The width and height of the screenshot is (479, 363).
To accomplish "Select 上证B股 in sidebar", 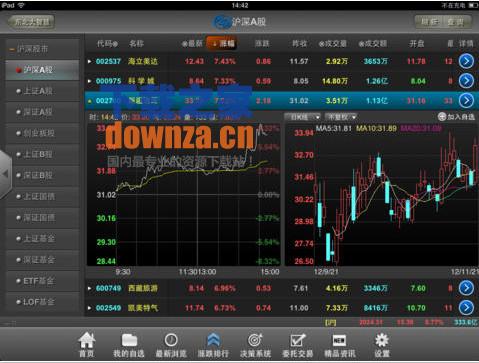I will 42,154.
